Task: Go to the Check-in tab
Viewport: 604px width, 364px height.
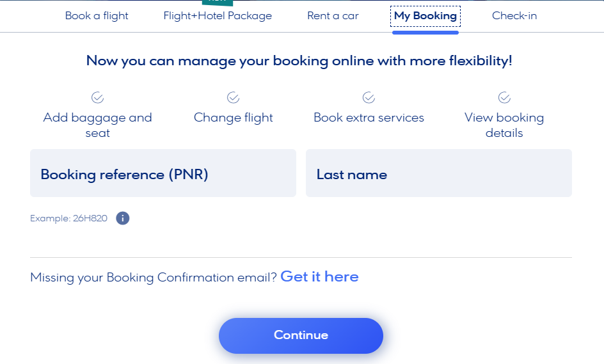Action: [514, 16]
